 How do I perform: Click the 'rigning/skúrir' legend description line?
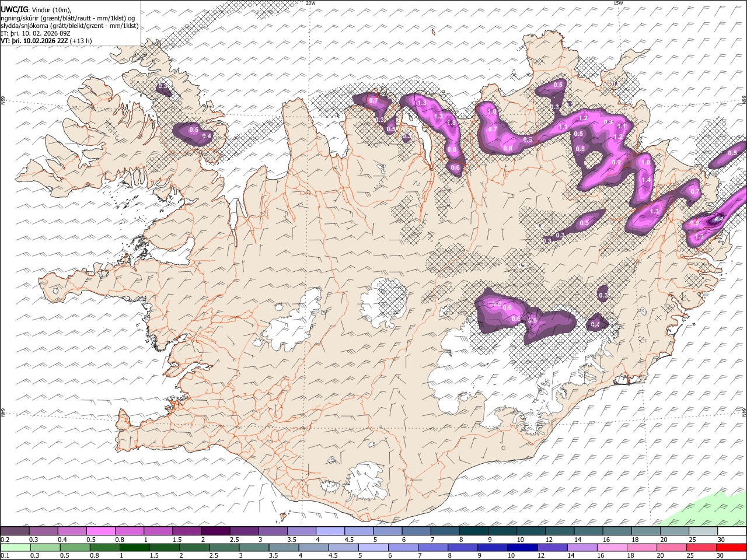click(x=69, y=18)
